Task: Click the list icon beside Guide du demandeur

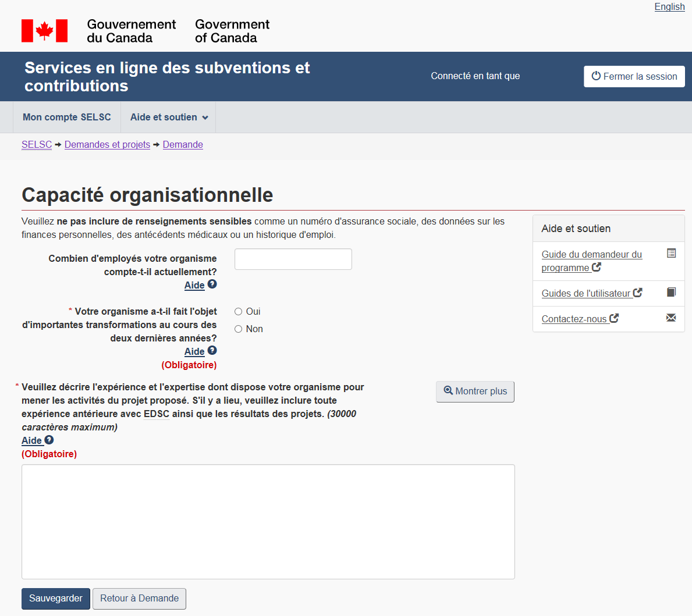Action: coord(671,254)
